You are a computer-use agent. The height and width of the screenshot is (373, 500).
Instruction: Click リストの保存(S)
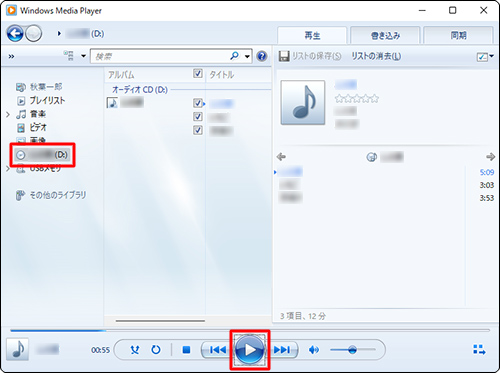pyautogui.click(x=317, y=56)
